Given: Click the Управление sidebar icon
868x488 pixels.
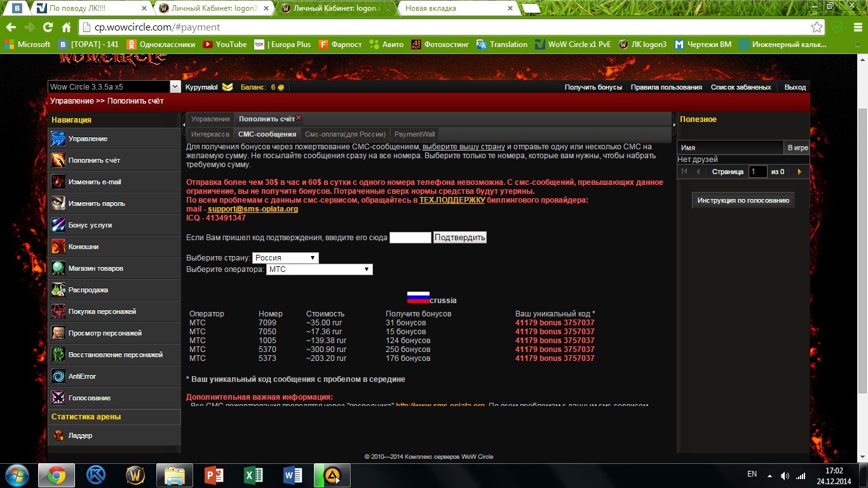Looking at the screenshot, I should coord(58,139).
